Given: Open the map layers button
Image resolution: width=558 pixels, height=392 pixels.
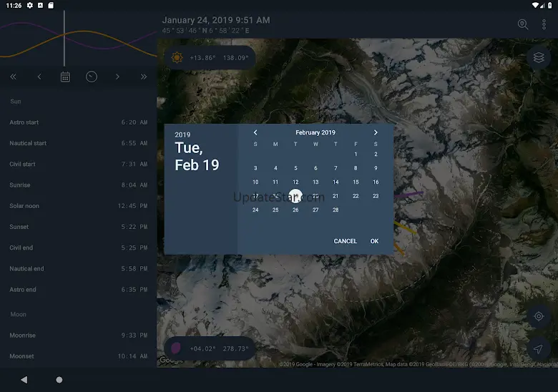Looking at the screenshot, I should [x=539, y=57].
